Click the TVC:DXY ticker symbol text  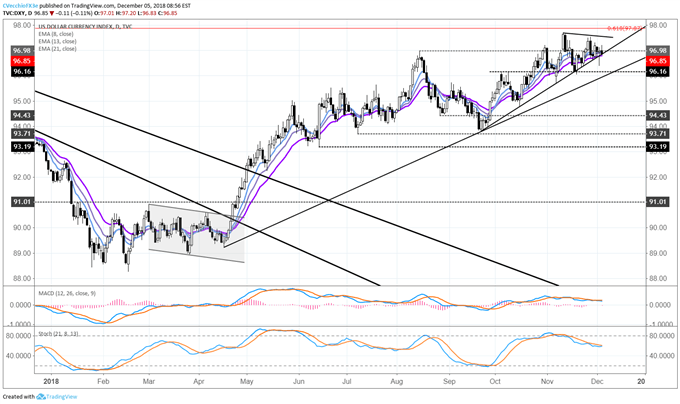(x=16, y=13)
